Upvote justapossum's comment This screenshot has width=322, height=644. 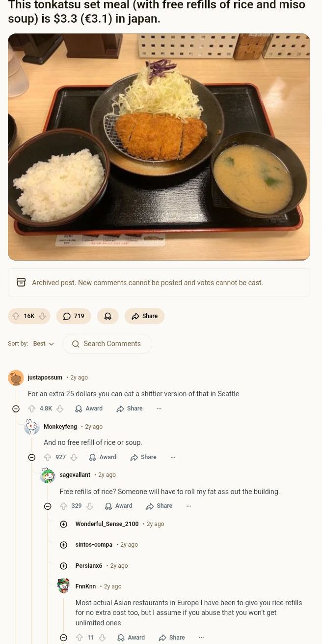(32, 409)
